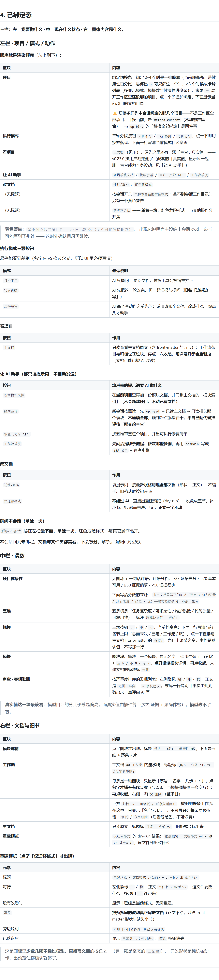Click the heading "右栏 · 文档与细节"
The height and width of the screenshot is (980, 219).
20,725
